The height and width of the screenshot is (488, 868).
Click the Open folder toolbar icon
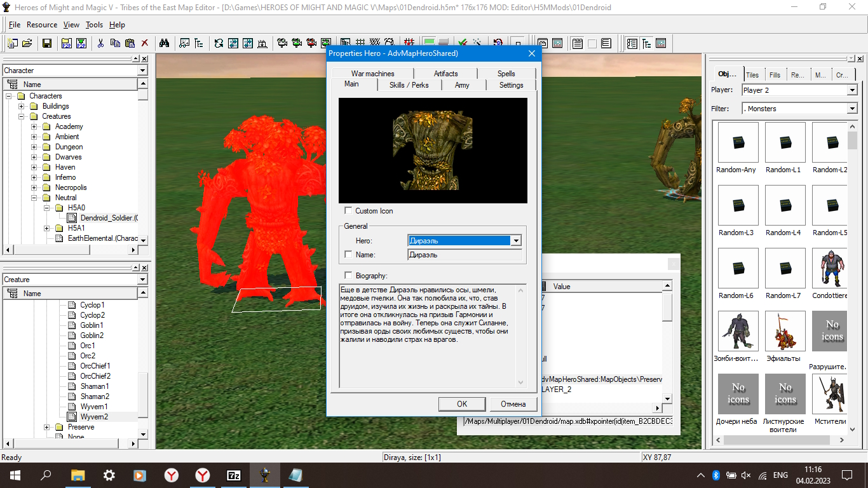(x=27, y=43)
